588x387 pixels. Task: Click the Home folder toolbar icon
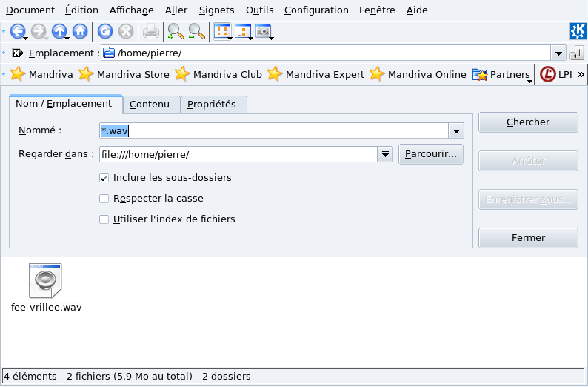[x=80, y=31]
